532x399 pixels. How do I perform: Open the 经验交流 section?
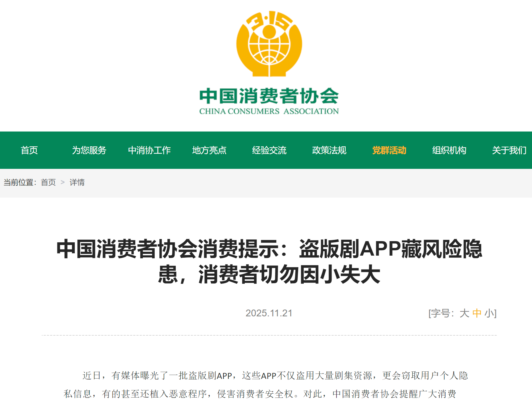[270, 150]
